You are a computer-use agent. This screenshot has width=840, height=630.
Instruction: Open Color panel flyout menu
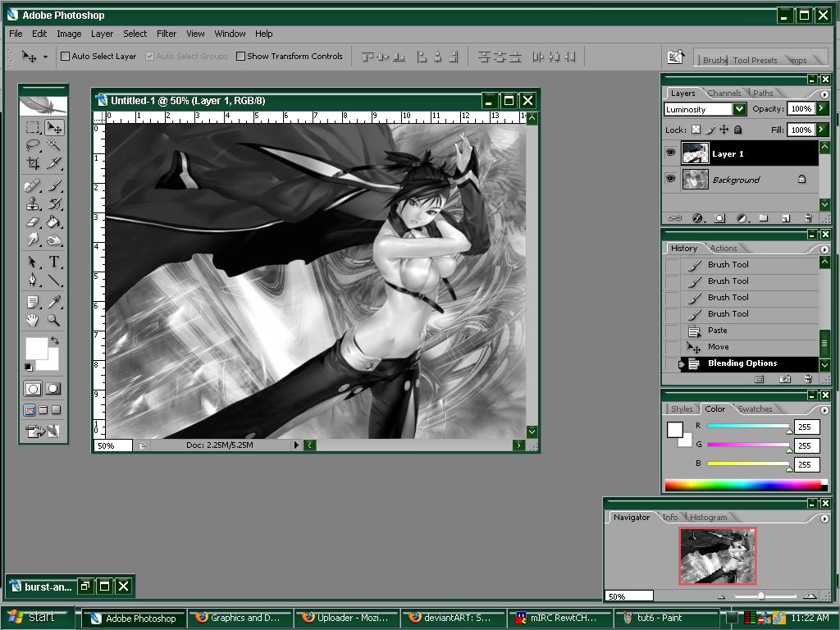(824, 410)
